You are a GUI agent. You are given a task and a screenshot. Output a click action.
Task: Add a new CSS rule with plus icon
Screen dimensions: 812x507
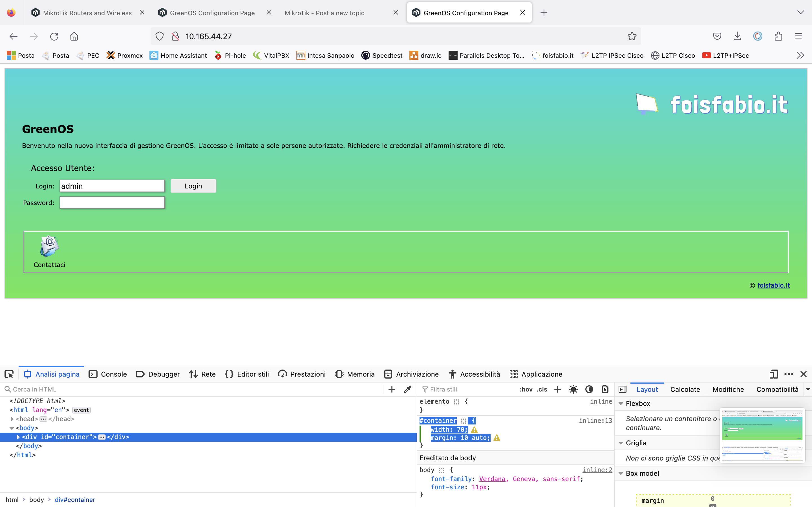pos(557,389)
